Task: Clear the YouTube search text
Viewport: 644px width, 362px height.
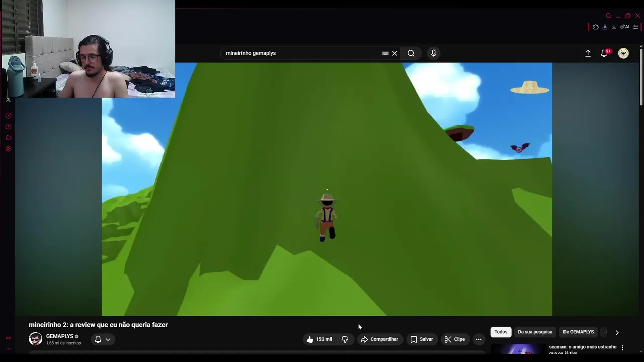Action: (395, 53)
